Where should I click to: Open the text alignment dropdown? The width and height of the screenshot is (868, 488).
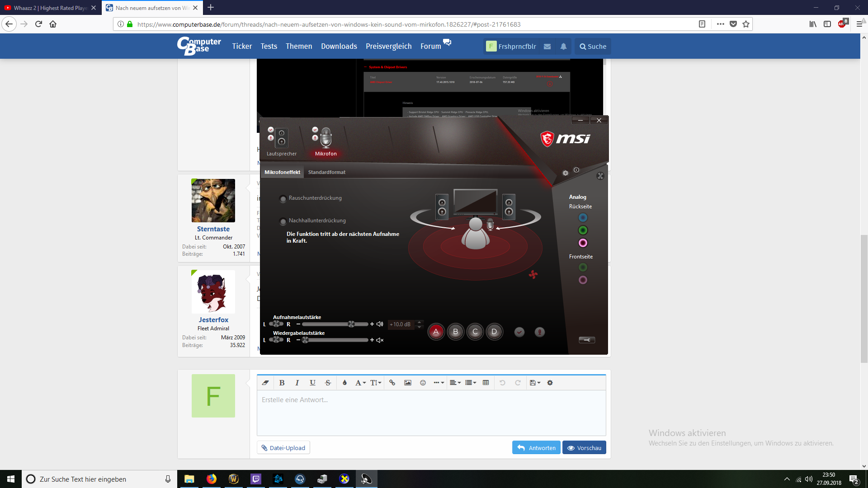[x=455, y=383]
